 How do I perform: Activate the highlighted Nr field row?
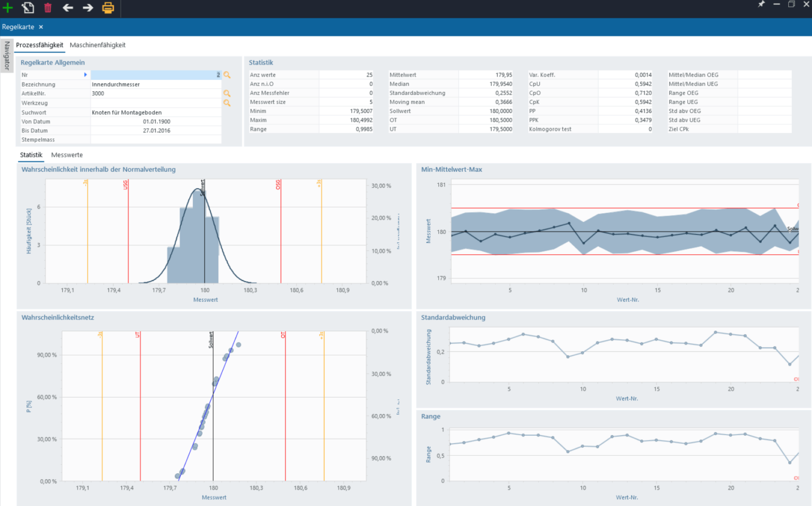[156, 74]
